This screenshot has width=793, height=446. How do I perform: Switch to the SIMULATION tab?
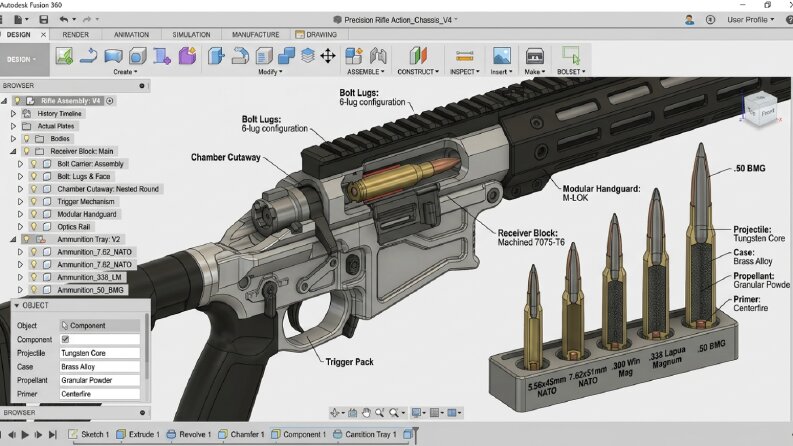(x=191, y=34)
